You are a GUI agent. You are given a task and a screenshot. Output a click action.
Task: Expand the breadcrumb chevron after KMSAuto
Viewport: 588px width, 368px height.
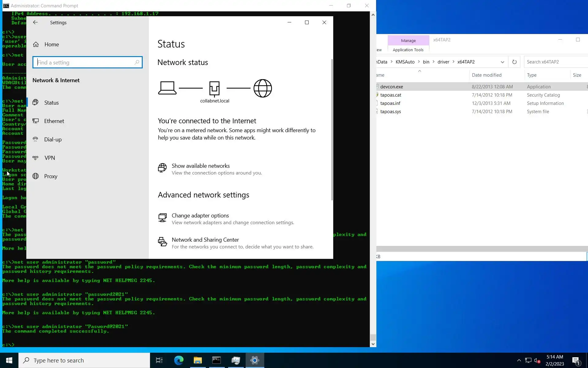tap(419, 62)
